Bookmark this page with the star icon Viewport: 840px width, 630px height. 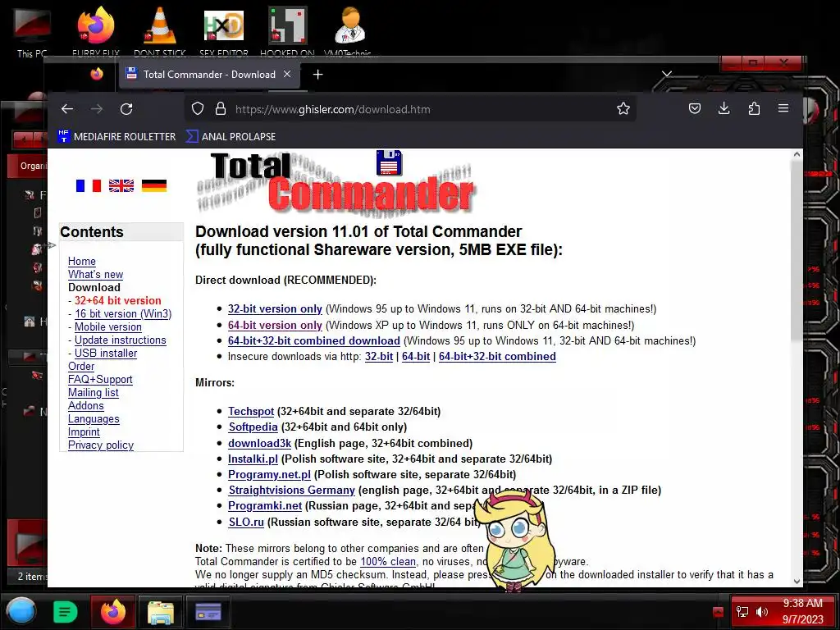click(x=623, y=109)
